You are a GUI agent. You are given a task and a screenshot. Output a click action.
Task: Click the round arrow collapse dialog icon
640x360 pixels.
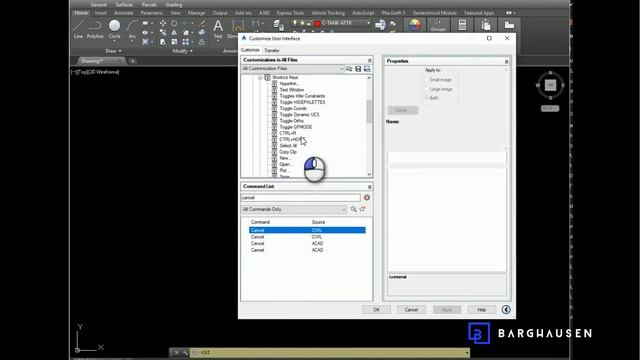[x=506, y=309]
